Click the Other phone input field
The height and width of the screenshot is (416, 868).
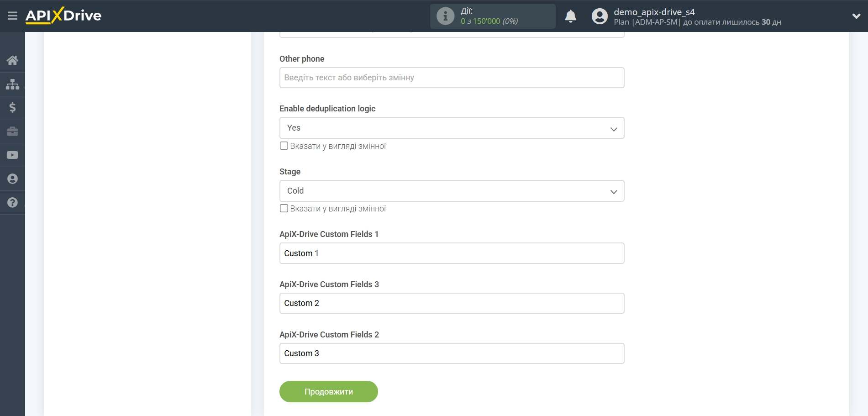451,78
